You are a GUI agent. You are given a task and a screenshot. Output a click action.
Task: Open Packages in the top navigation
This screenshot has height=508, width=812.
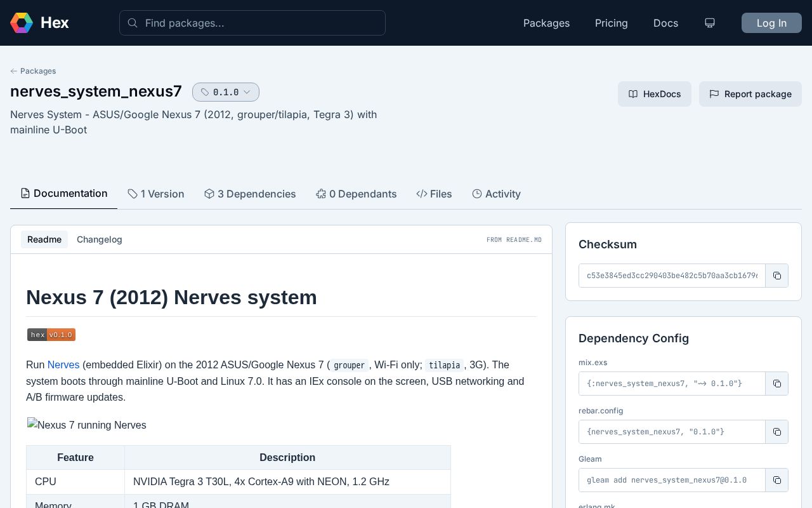coord(546,23)
